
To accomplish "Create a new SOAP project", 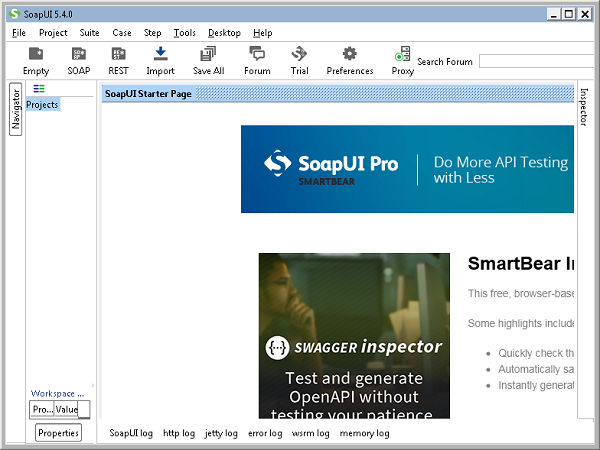I will pos(79,60).
